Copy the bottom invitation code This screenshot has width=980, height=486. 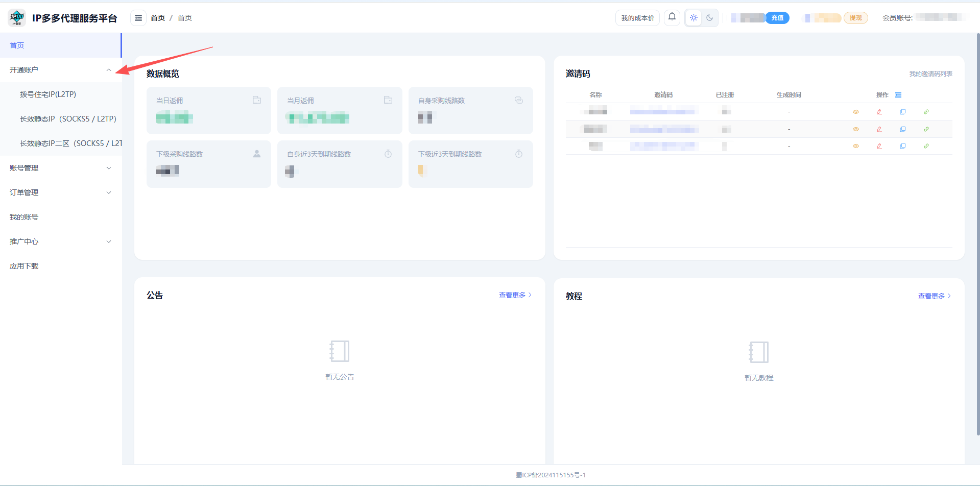tap(903, 146)
